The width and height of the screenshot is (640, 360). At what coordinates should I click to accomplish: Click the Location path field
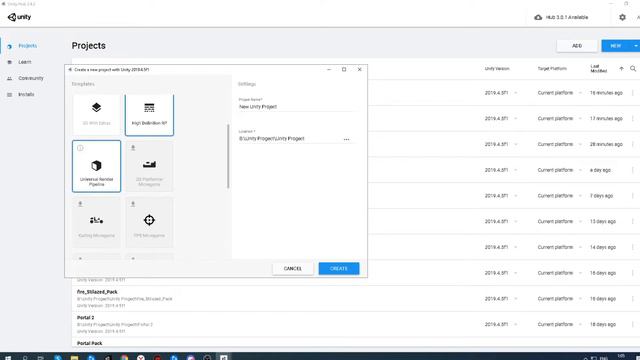tap(290, 139)
